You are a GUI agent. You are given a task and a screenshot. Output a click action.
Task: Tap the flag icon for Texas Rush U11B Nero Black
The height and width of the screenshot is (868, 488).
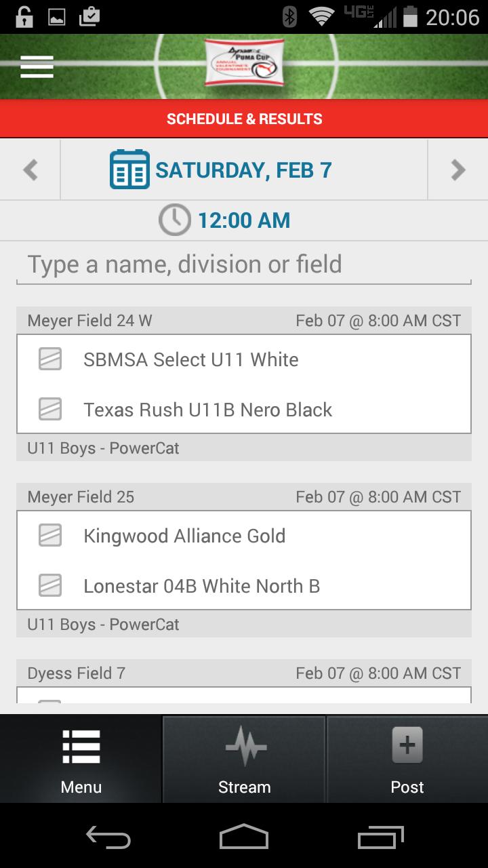point(50,409)
